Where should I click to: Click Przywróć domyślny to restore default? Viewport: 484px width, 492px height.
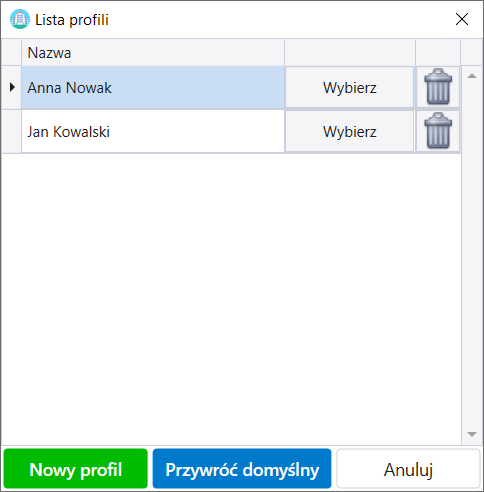(x=242, y=469)
